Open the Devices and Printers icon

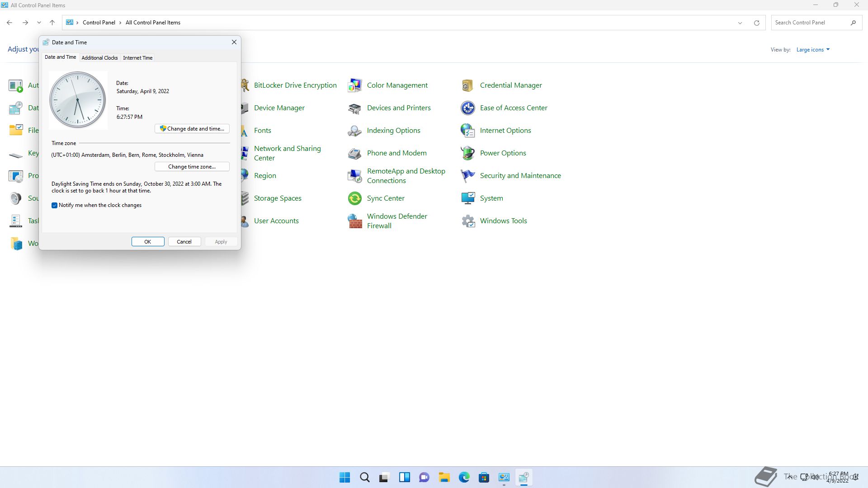354,108
